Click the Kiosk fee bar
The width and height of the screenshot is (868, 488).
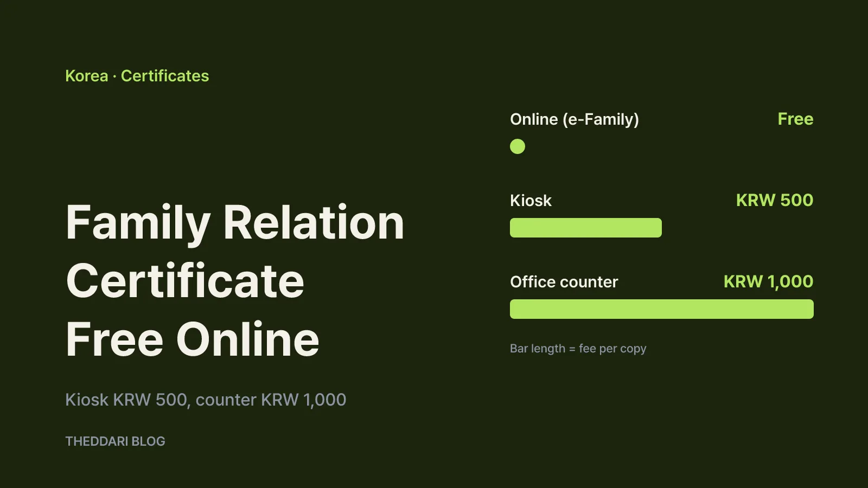point(586,228)
